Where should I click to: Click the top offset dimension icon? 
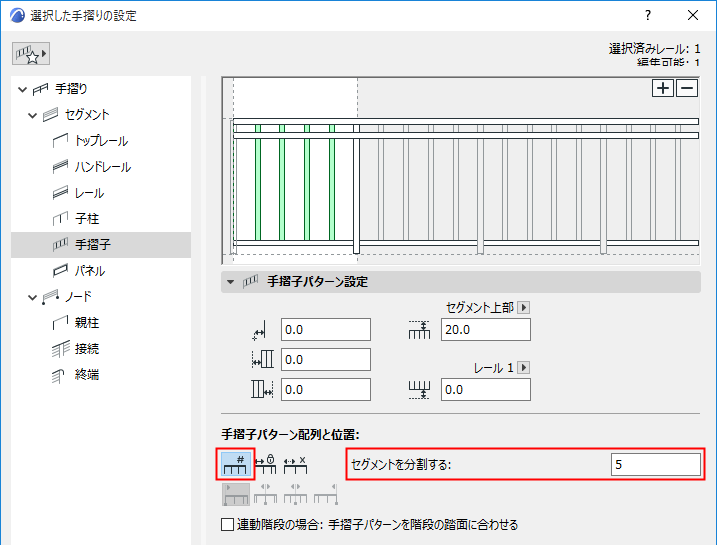pos(419,330)
